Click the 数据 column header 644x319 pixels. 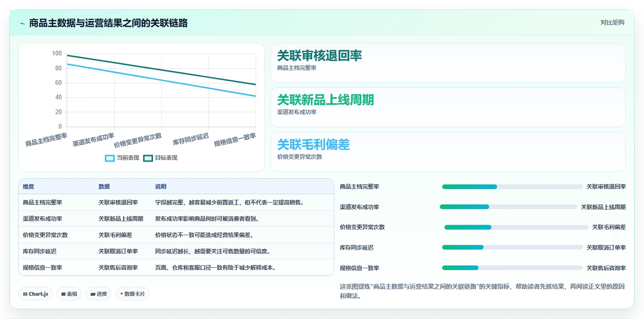point(104,187)
